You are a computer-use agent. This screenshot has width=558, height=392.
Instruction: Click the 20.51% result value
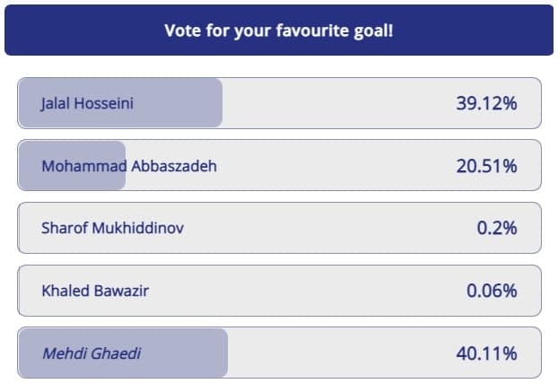[x=486, y=166]
